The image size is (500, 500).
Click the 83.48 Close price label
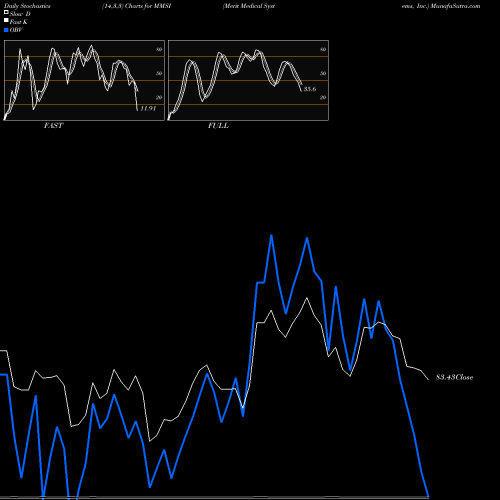coord(454,377)
